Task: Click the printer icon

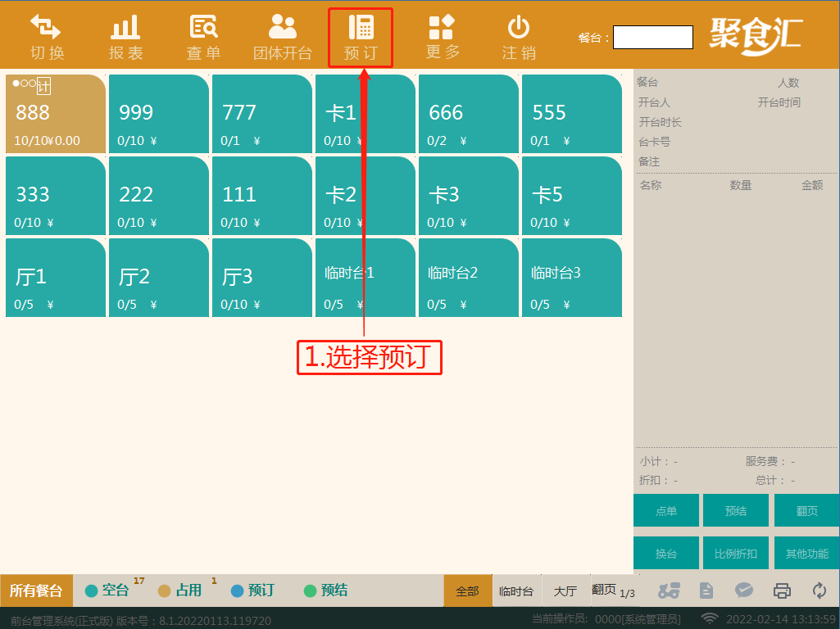Action: (x=782, y=591)
